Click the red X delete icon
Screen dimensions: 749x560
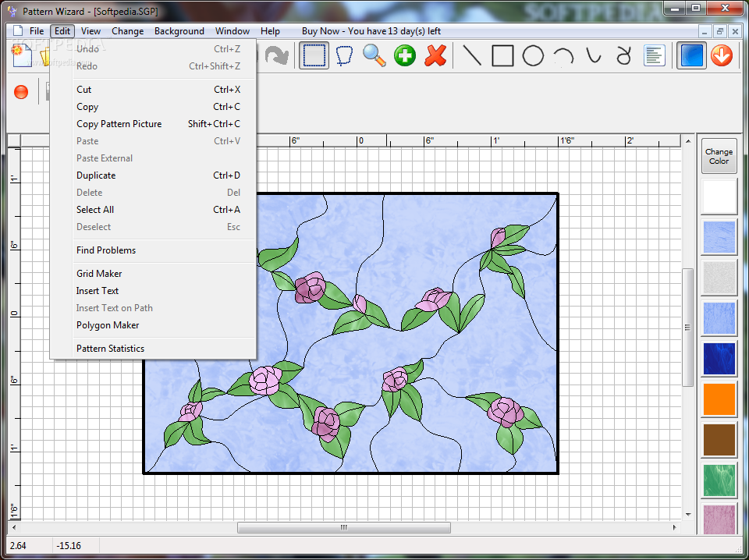(x=435, y=56)
